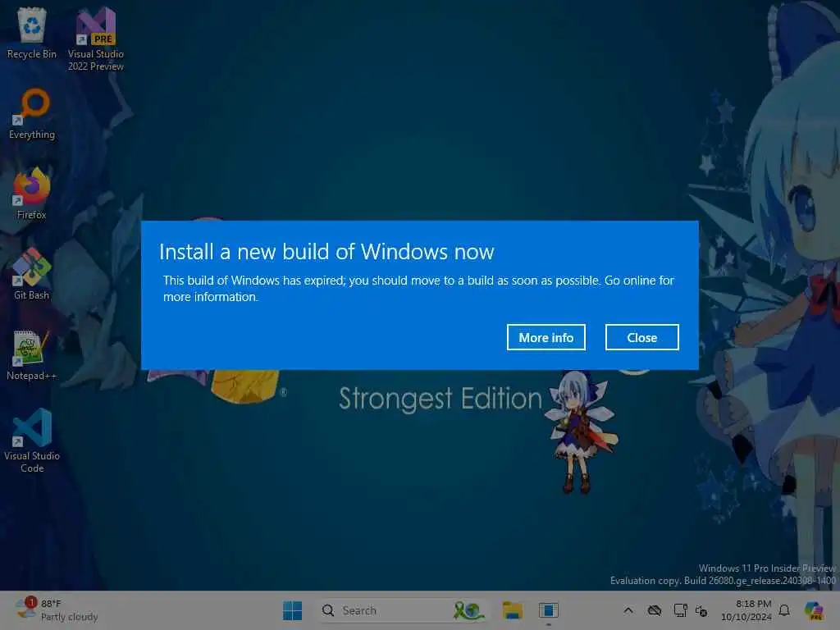Image resolution: width=840 pixels, height=630 pixels.
Task: Click the network display tray icon
Action: click(x=680, y=610)
